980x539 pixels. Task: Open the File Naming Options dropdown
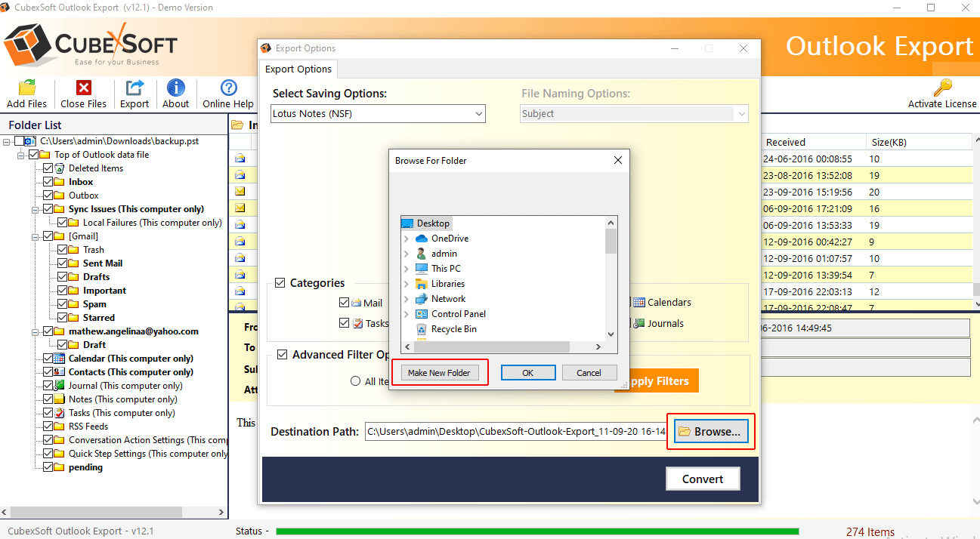pos(635,114)
